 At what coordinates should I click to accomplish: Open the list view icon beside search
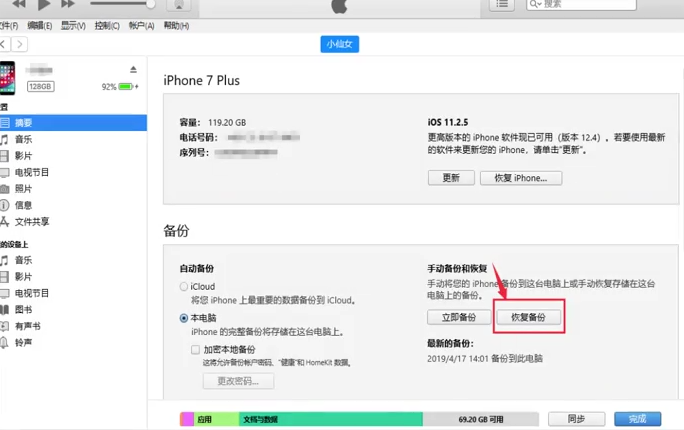pyautogui.click(x=502, y=4)
